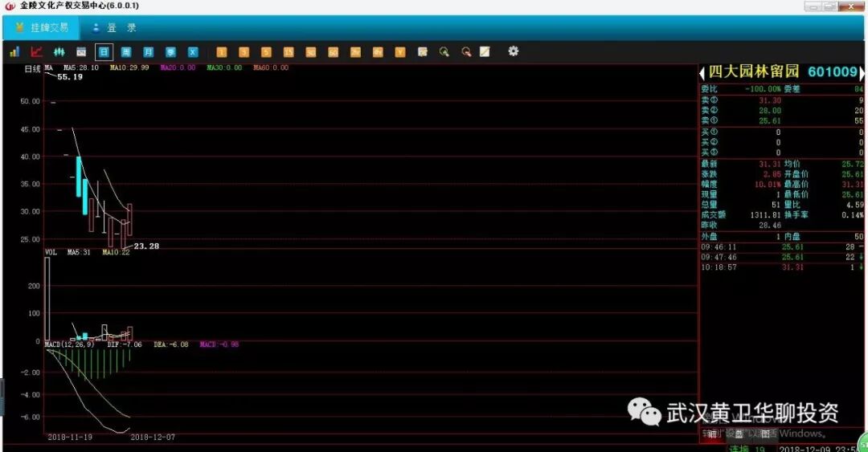This screenshot has height=452, width=868.
Task: Open the bar chart quotes icon
Action: 14,52
